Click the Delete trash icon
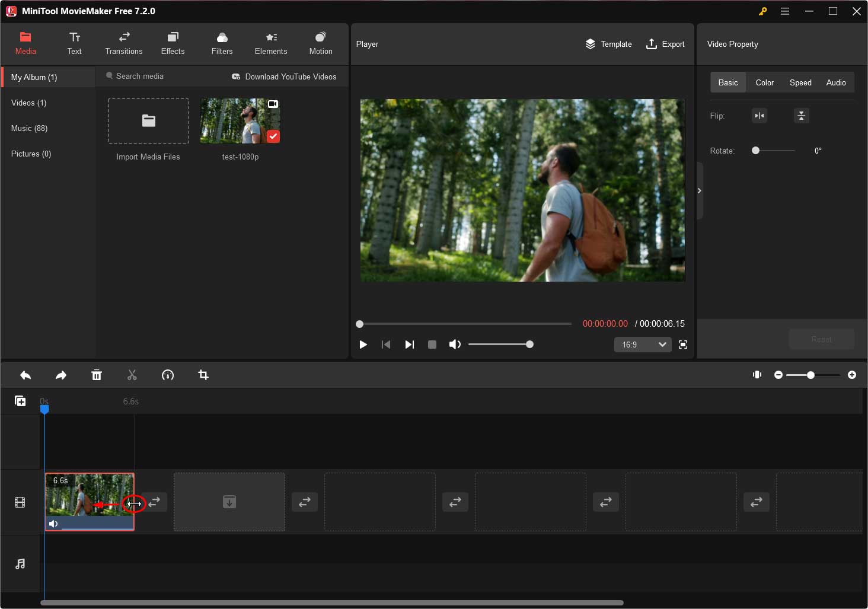The height and width of the screenshot is (609, 868). pos(97,375)
